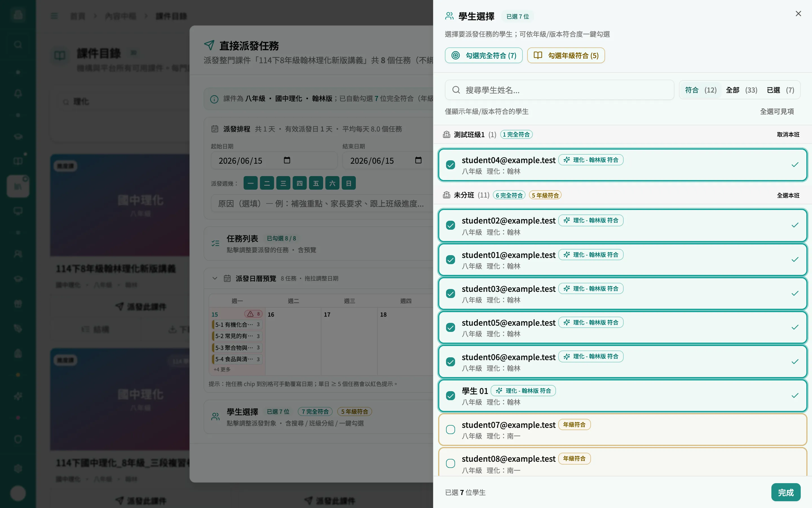The width and height of the screenshot is (812, 508).
Task: Toggle weekday 四 in 派發週幾
Action: click(x=300, y=183)
